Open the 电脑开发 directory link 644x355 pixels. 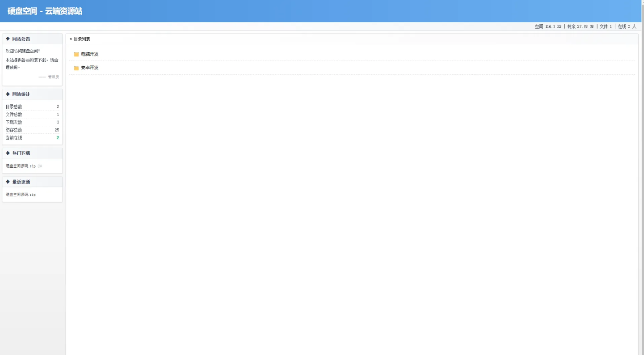(90, 54)
